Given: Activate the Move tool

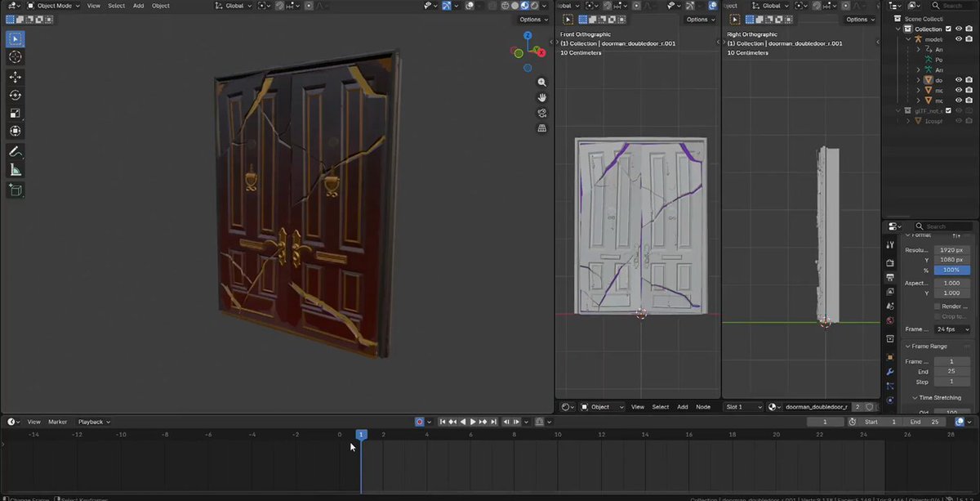Looking at the screenshot, I should [x=16, y=77].
